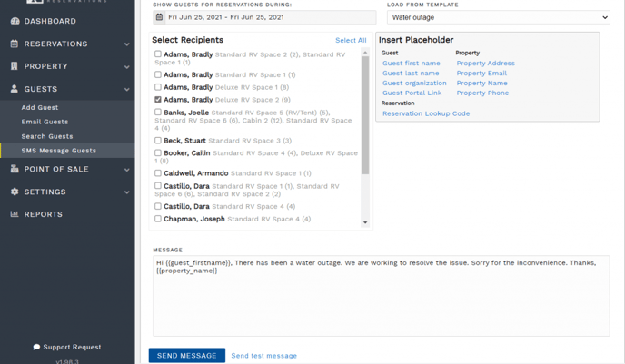Viewport: 625px width, 364px height.
Task: Insert Guest last name placeholder
Action: [411, 73]
